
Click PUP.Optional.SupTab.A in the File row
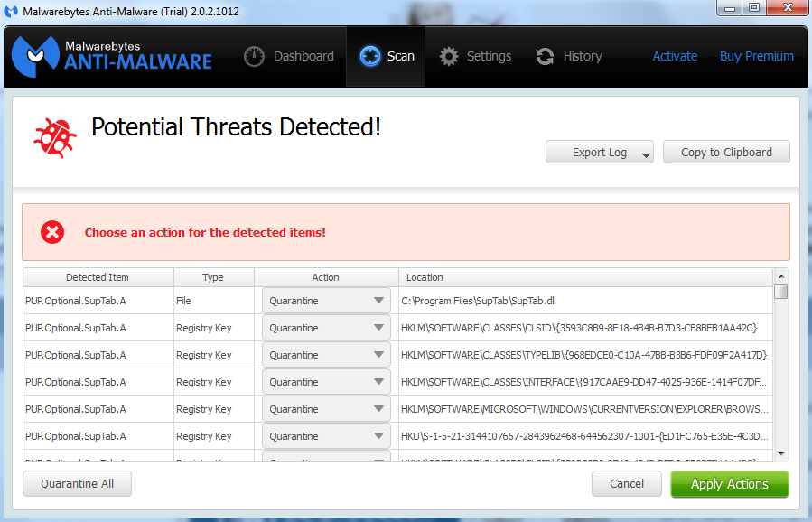[76, 301]
